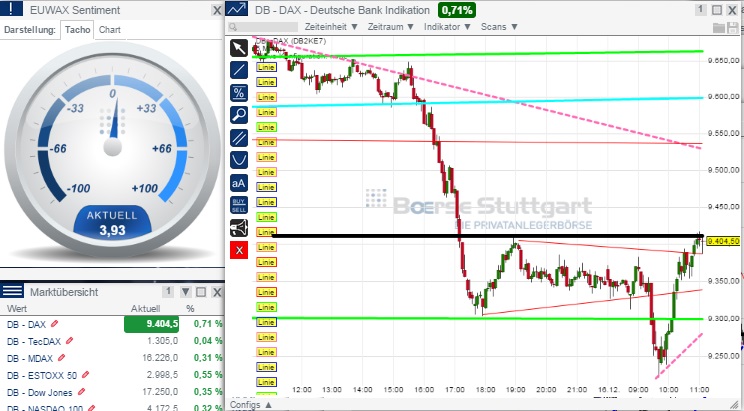Click the DB - DAX - Deutsche Bank Indikation title
This screenshot has width=744, height=411.
click(342, 10)
